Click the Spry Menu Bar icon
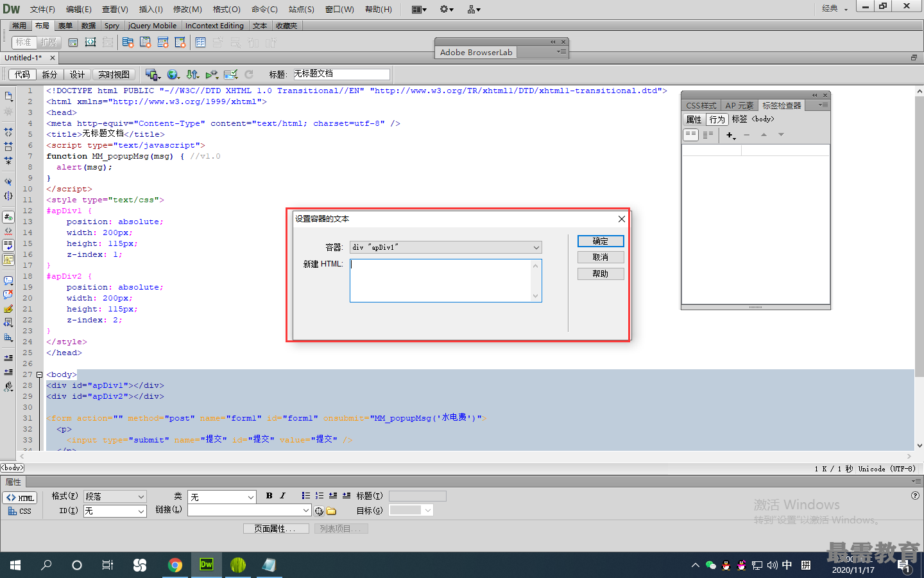Viewport: 924px width, 578px height. (128, 42)
